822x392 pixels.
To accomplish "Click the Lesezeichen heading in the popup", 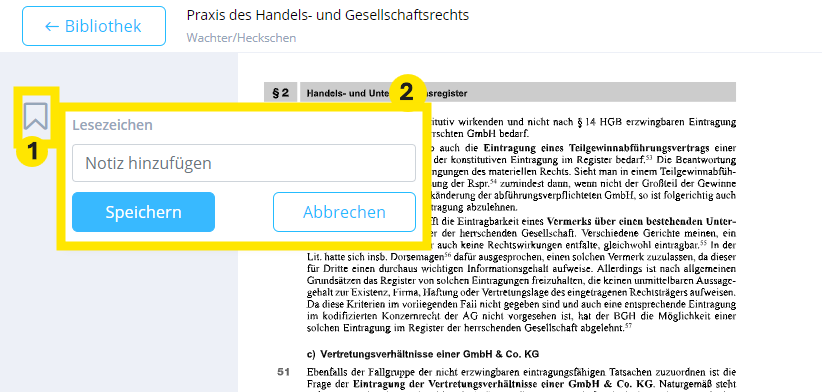I will (113, 125).
